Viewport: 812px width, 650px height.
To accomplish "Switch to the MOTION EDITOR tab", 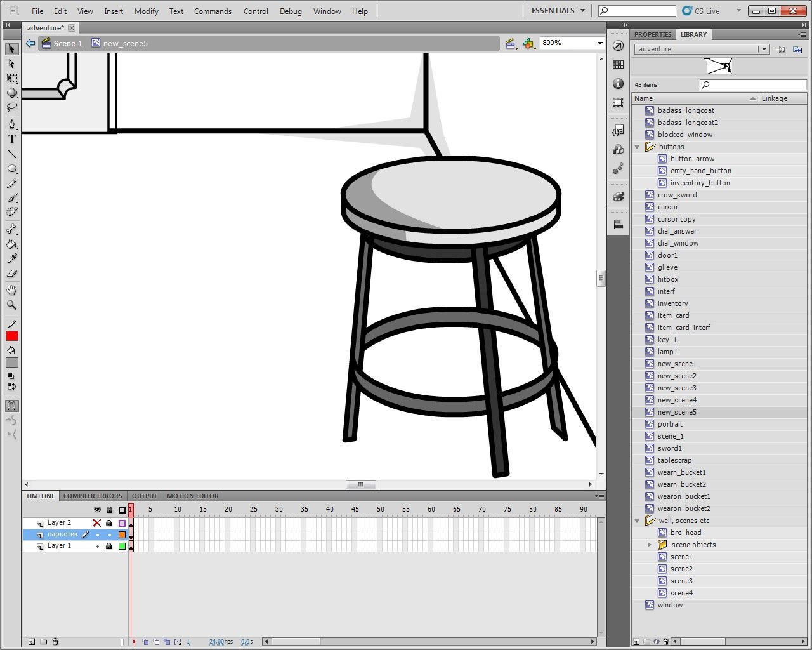I will tap(193, 496).
